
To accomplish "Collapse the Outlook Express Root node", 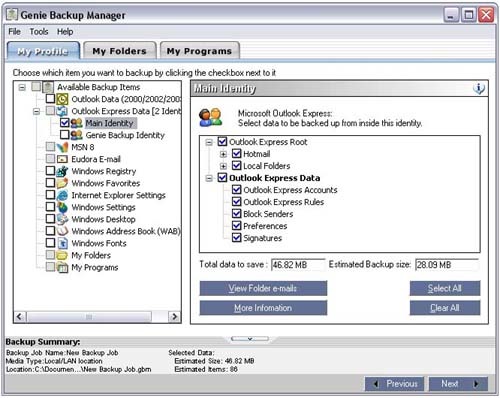I will click(x=209, y=142).
